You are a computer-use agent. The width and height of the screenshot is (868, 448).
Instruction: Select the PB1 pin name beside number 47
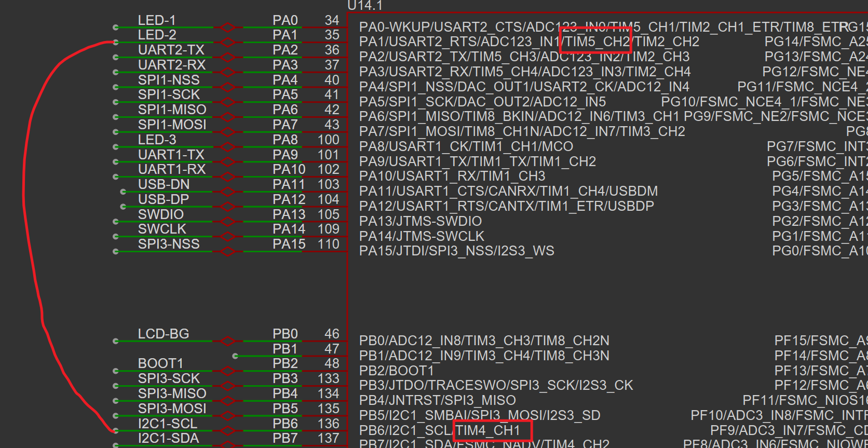[285, 349]
